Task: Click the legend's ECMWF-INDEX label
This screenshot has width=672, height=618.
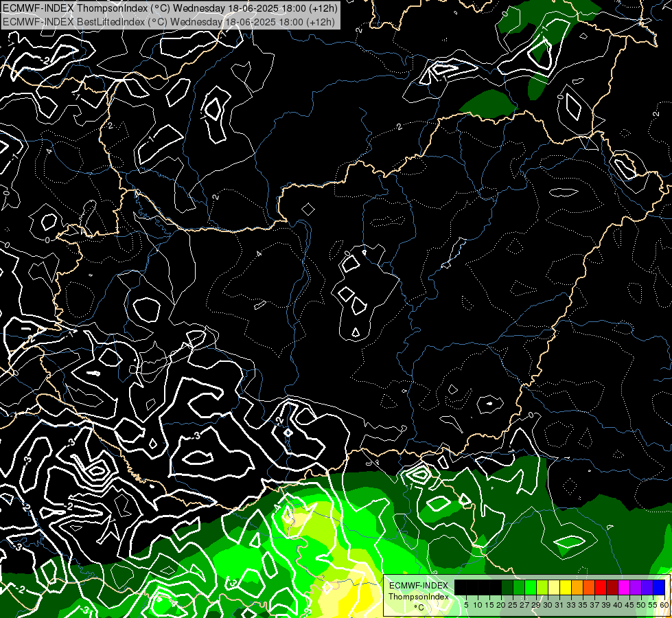Action: pyautogui.click(x=418, y=586)
